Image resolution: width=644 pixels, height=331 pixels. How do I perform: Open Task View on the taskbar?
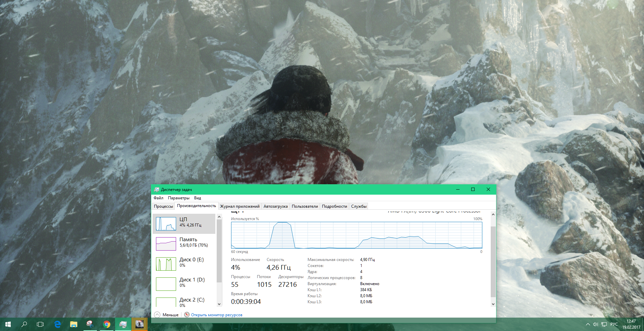coord(40,324)
